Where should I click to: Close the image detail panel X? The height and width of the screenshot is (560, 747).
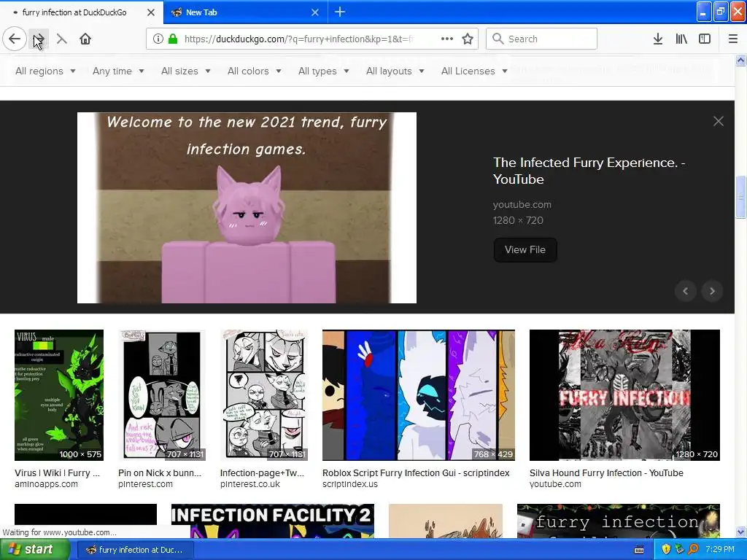[x=719, y=122]
